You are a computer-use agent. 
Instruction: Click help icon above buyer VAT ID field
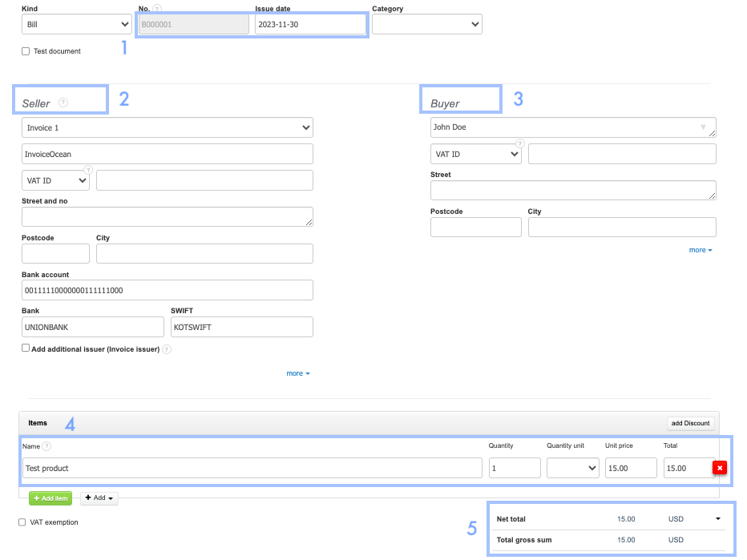tap(519, 143)
